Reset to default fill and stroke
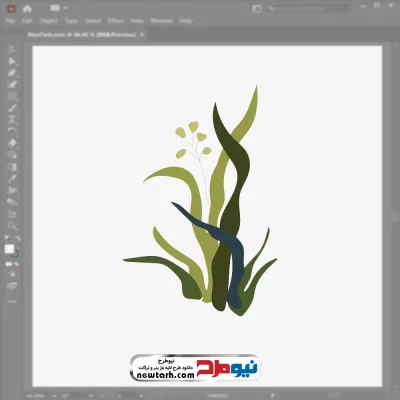 pyautogui.click(x=7, y=239)
